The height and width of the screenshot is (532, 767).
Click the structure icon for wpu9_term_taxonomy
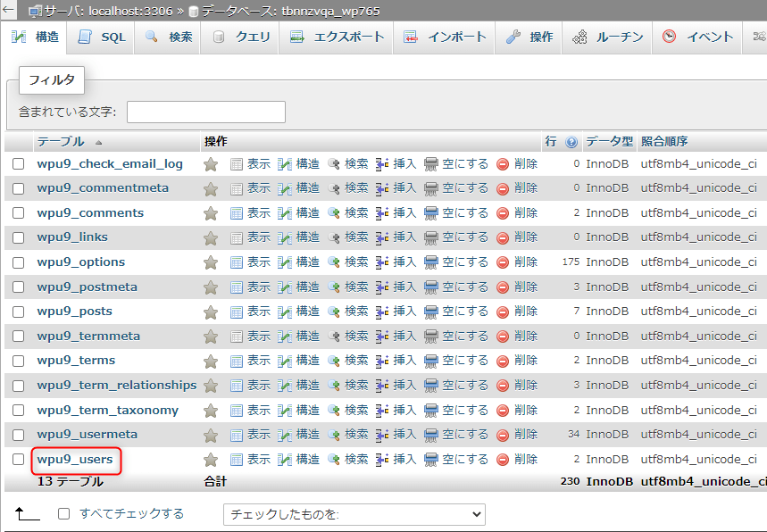285,411
